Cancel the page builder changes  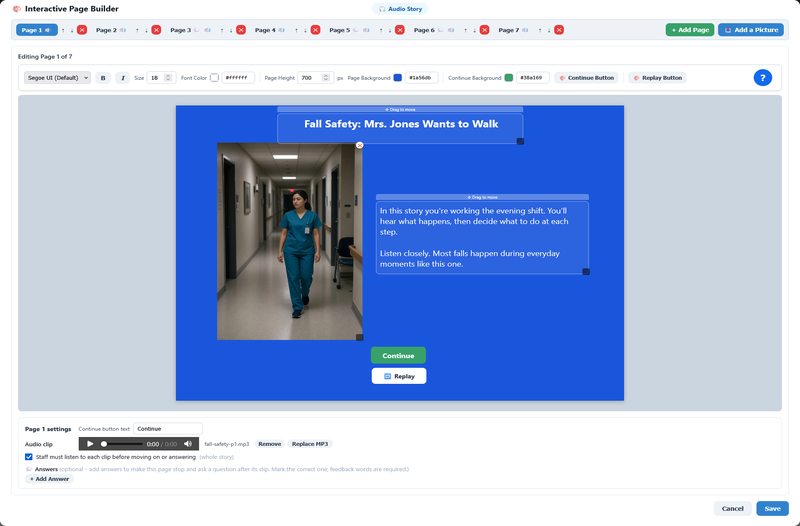tap(733, 508)
